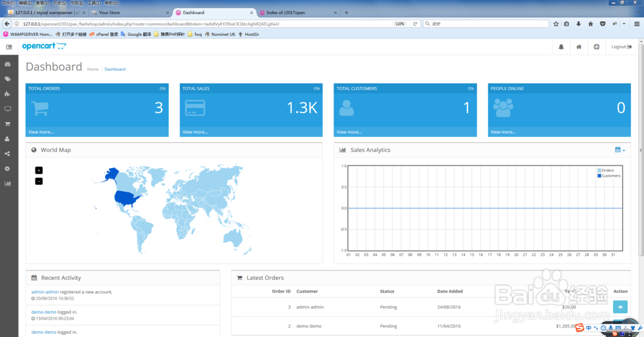View more under Total Orders
Screen dimensions: 644x337
(41, 132)
